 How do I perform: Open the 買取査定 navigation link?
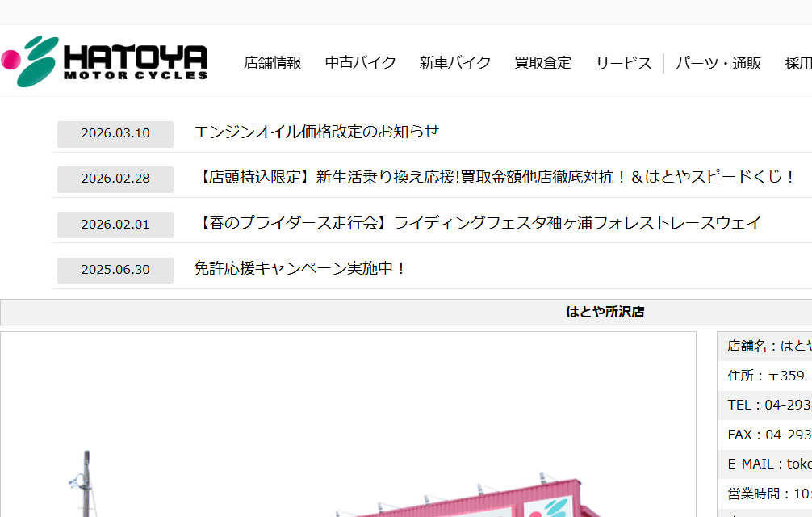point(542,63)
